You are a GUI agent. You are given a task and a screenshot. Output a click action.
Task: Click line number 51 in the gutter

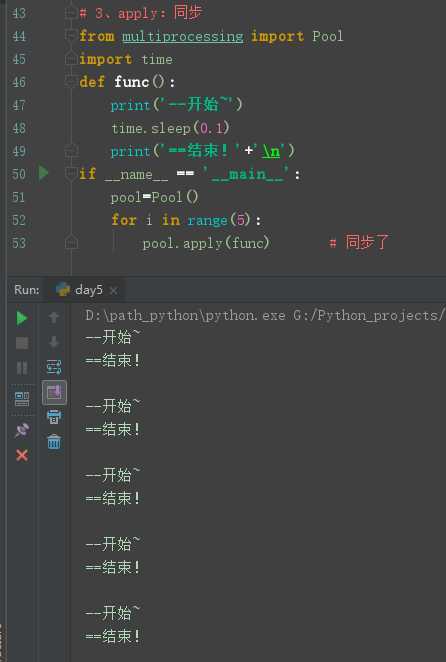pos(19,197)
